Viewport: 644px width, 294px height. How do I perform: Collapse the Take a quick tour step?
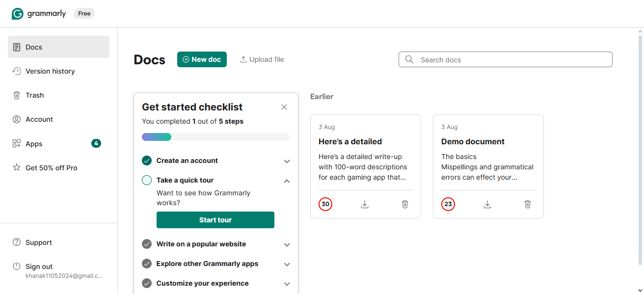click(287, 181)
